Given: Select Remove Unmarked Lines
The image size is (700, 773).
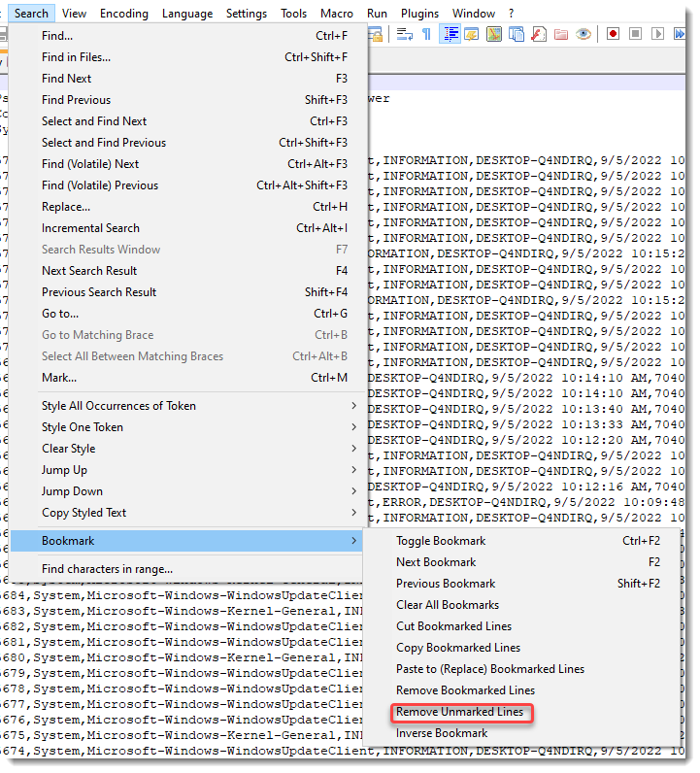Looking at the screenshot, I should [x=459, y=712].
